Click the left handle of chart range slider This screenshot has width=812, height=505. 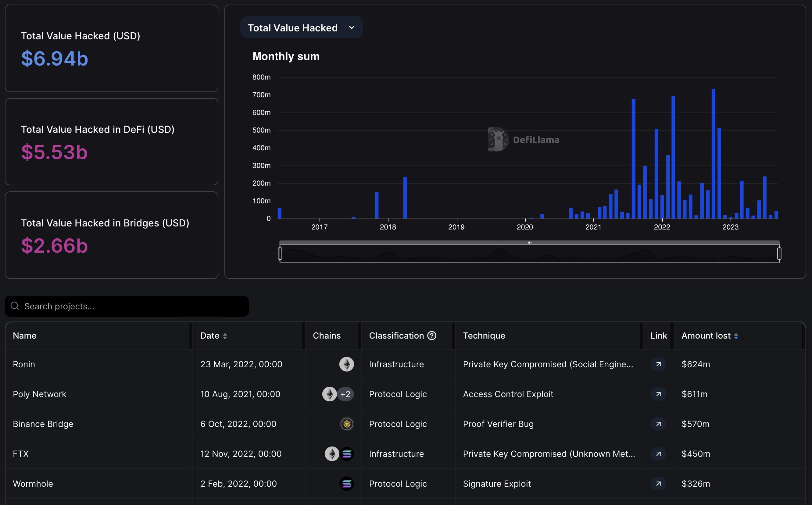(280, 254)
